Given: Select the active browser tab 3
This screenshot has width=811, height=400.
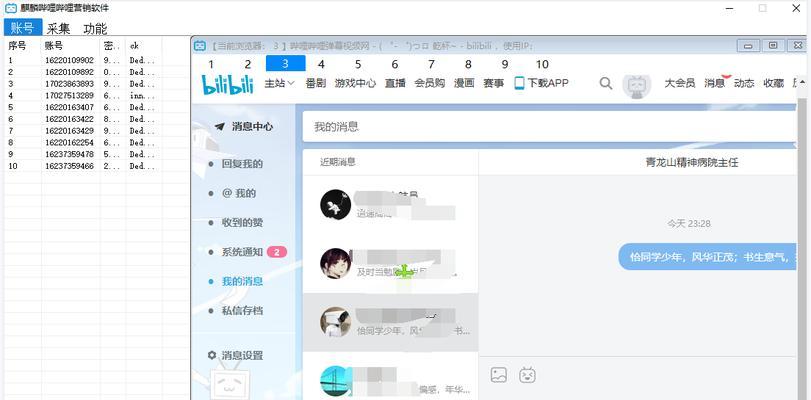Looking at the screenshot, I should (286, 64).
